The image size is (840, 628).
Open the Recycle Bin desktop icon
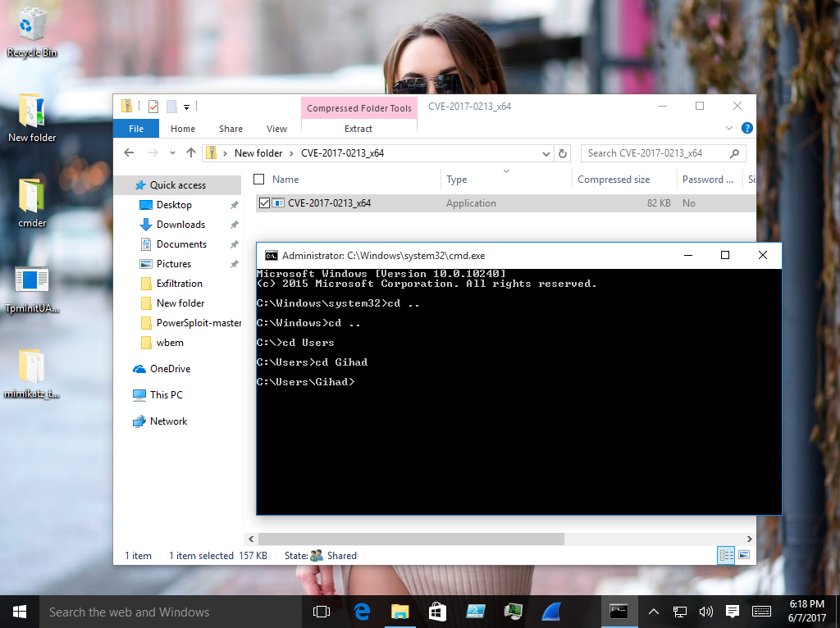32,33
